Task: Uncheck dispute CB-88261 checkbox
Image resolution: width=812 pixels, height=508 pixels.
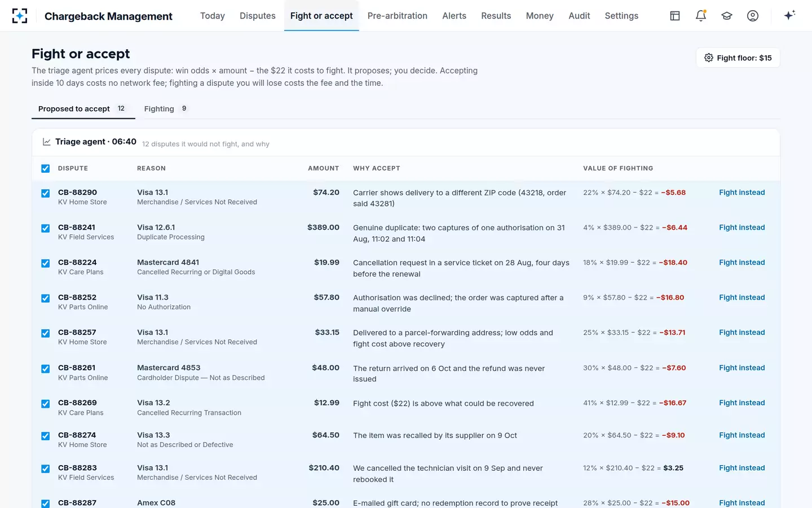Action: click(x=46, y=369)
